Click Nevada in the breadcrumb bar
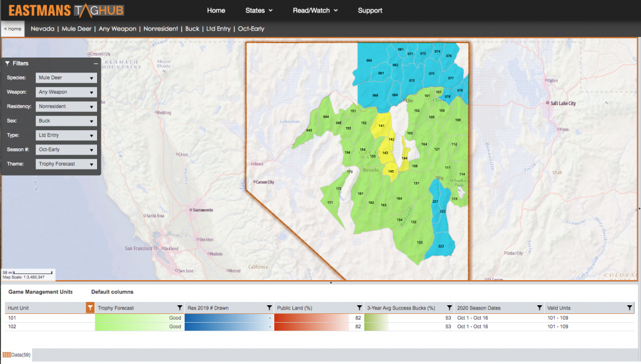Image resolution: width=641 pixels, height=364 pixels. [x=43, y=29]
